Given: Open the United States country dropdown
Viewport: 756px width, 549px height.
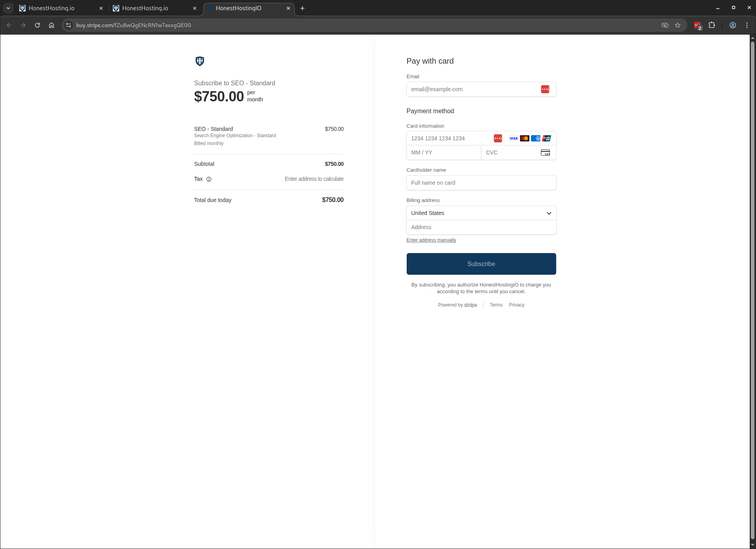Looking at the screenshot, I should coord(481,213).
